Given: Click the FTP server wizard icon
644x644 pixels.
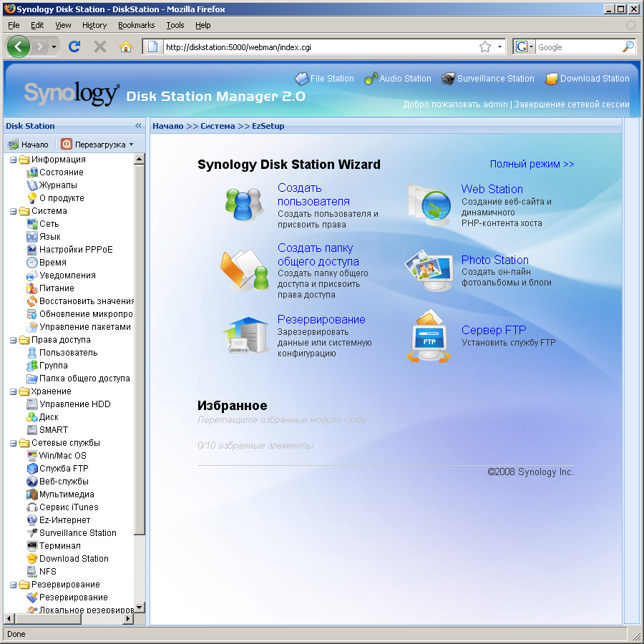Looking at the screenshot, I should (x=429, y=336).
